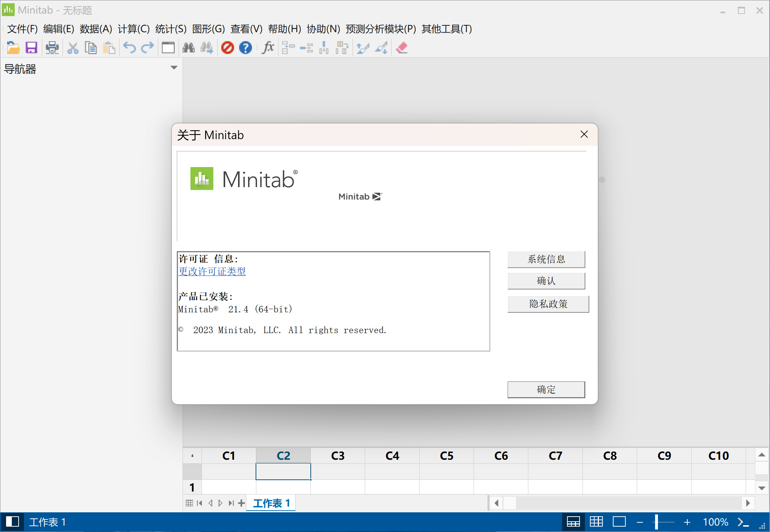770x532 pixels.
Task: Copy using the duplicate pages icon
Action: (x=91, y=48)
